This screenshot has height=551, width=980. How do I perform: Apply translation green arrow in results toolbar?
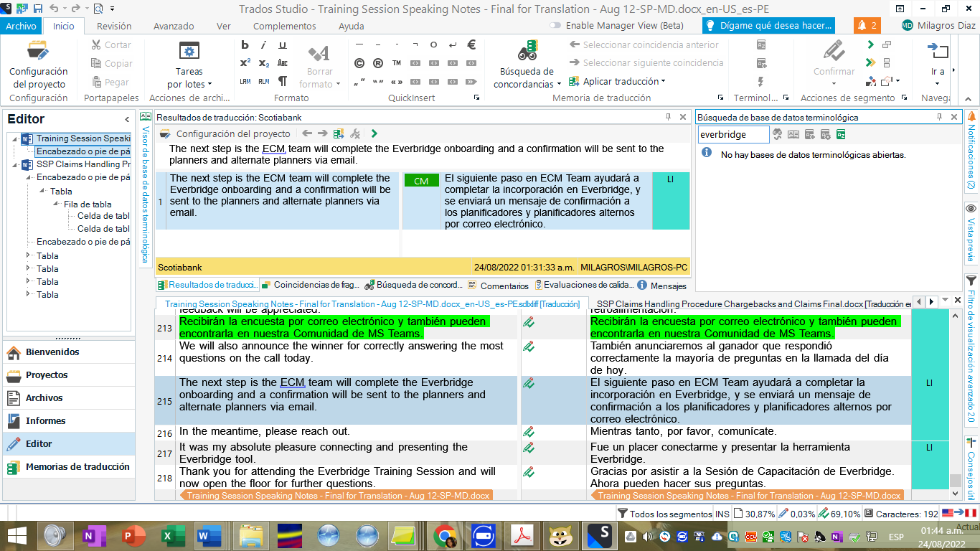tap(374, 133)
